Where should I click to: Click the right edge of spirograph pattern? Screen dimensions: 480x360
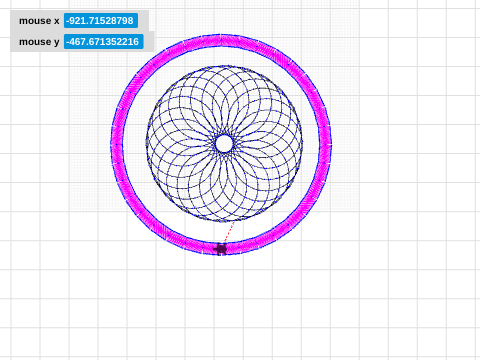[302, 144]
